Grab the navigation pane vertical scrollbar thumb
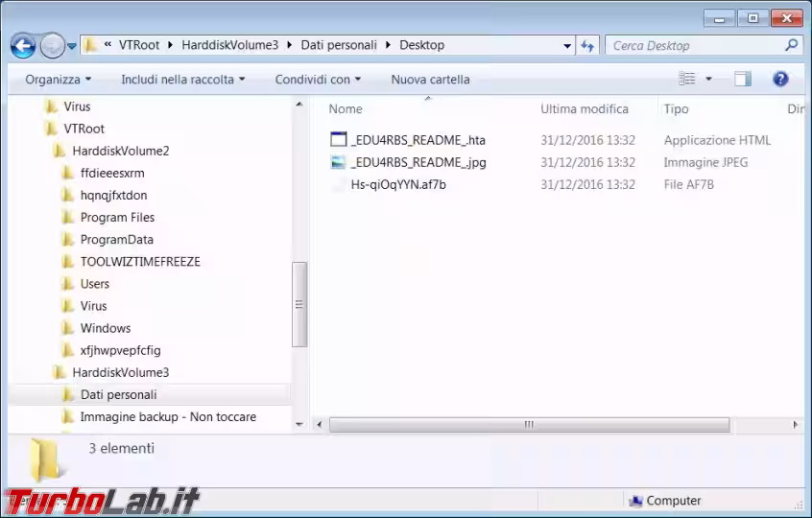Viewport: 812px width, 518px height. click(299, 304)
